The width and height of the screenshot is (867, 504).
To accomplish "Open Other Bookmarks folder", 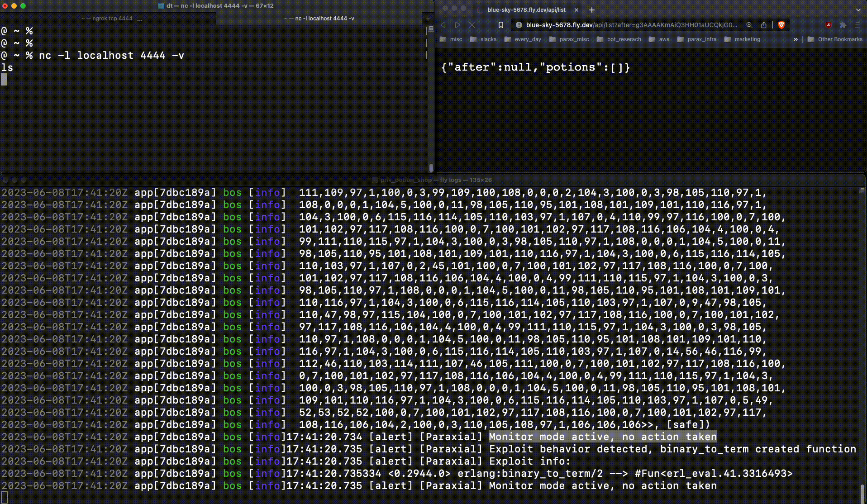I will (x=835, y=39).
